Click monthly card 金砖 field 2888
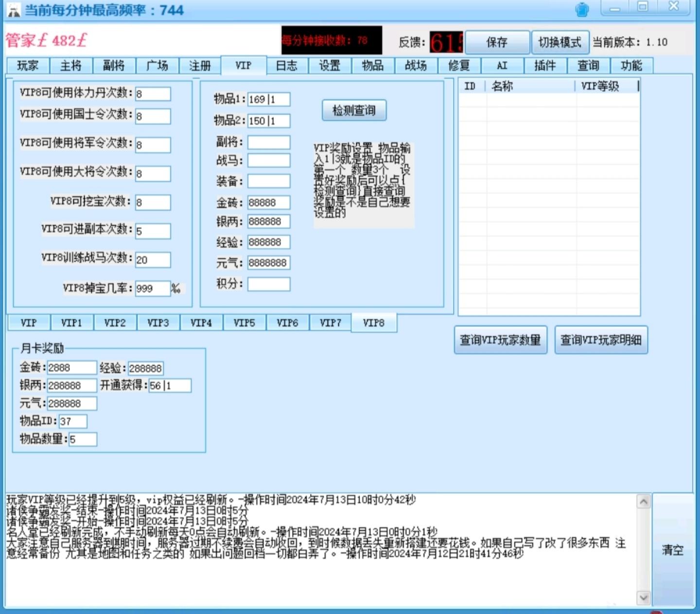This screenshot has width=700, height=614. (72, 368)
